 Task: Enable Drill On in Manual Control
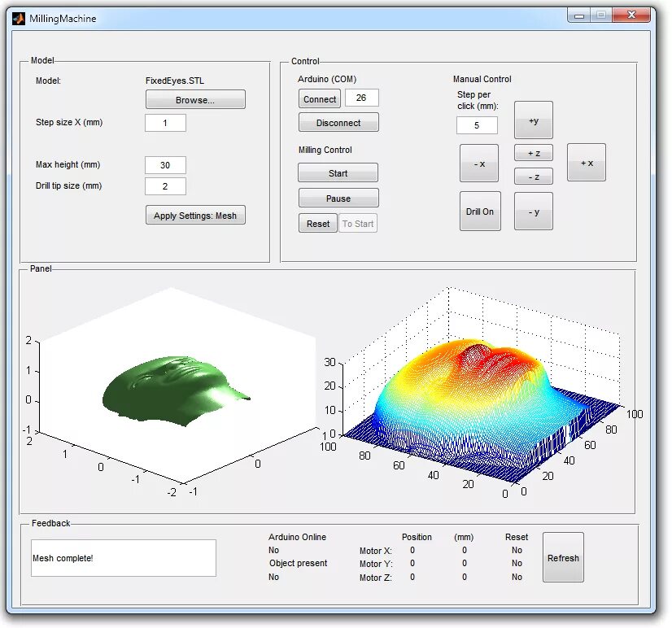pyautogui.click(x=480, y=211)
